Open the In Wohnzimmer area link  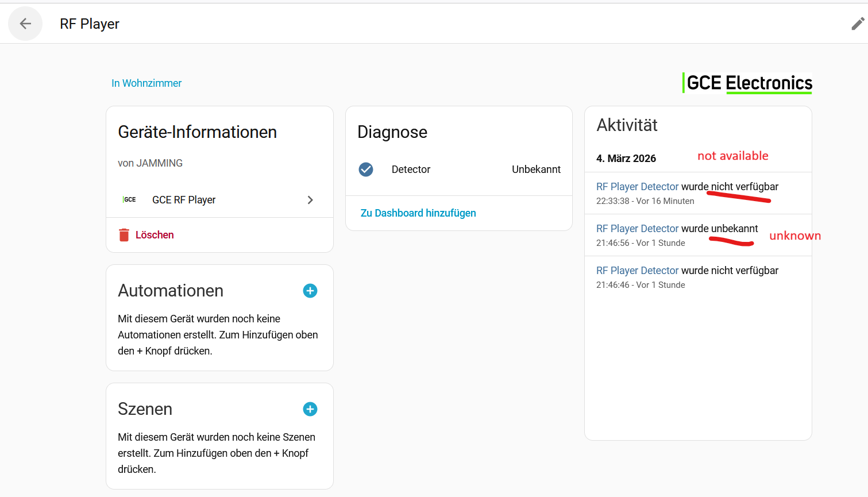click(146, 83)
